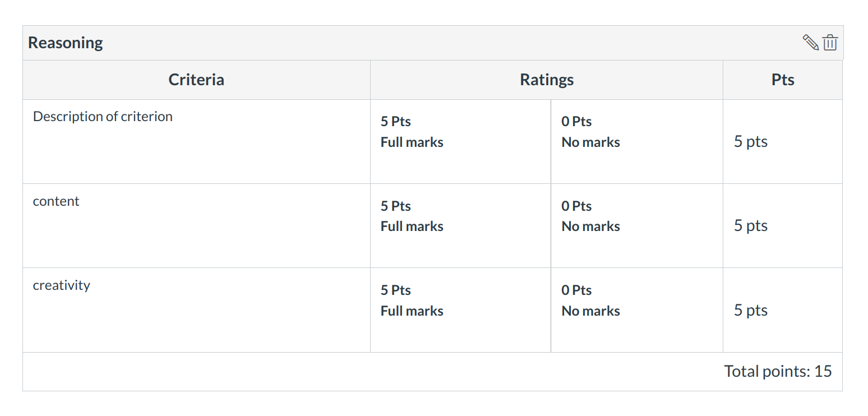The width and height of the screenshot is (868, 416).
Task: Pick Full marks rating for creativity
Action: tap(412, 311)
